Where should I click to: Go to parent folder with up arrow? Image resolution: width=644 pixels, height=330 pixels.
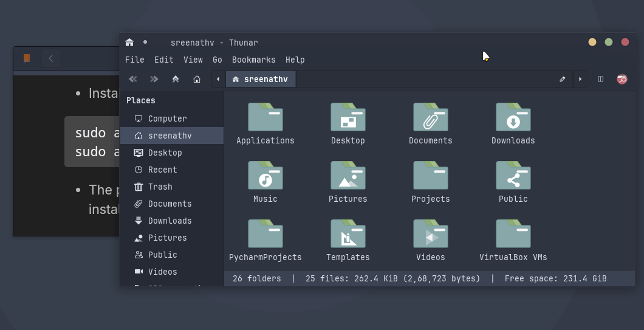[x=176, y=79]
